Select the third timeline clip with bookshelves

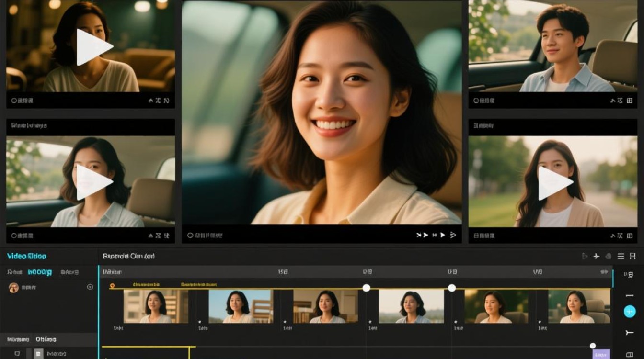(326, 306)
